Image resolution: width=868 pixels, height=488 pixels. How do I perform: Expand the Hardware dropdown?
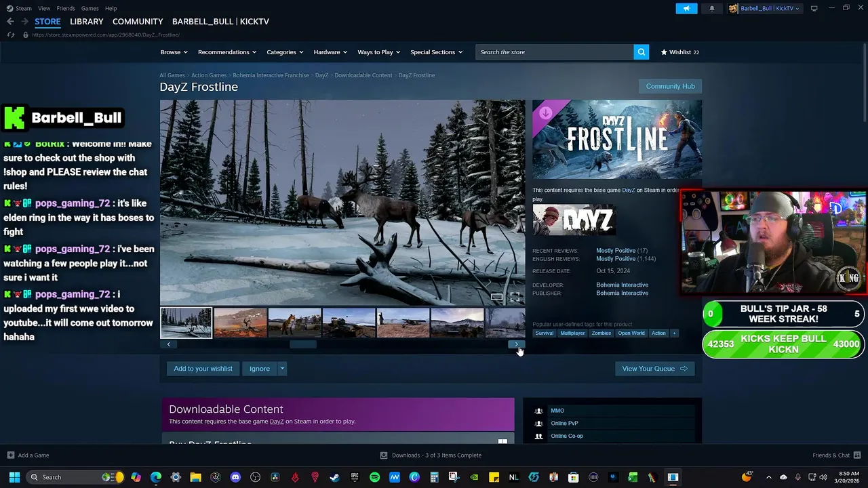coord(330,52)
